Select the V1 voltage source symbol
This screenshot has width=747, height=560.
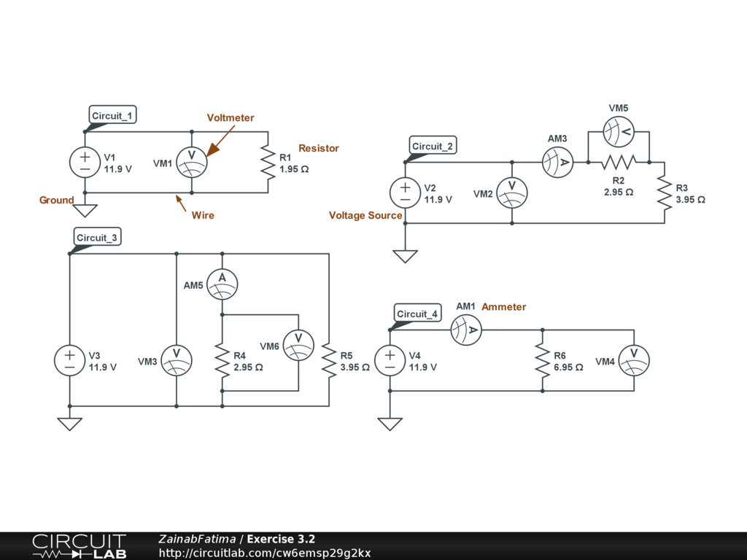tap(85, 163)
